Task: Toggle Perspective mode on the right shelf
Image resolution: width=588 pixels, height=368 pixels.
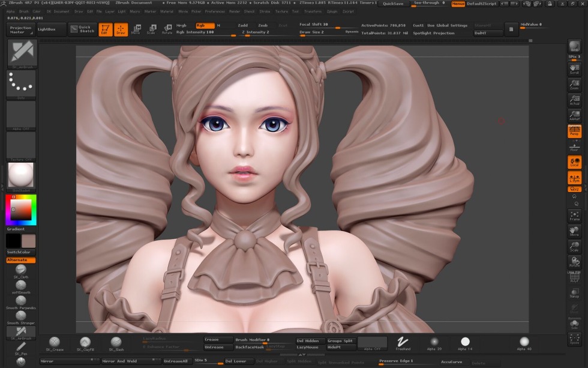Action: click(575, 131)
